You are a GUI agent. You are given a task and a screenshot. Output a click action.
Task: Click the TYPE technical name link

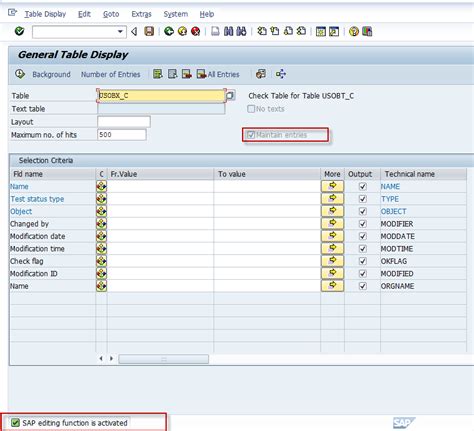pyautogui.click(x=390, y=199)
